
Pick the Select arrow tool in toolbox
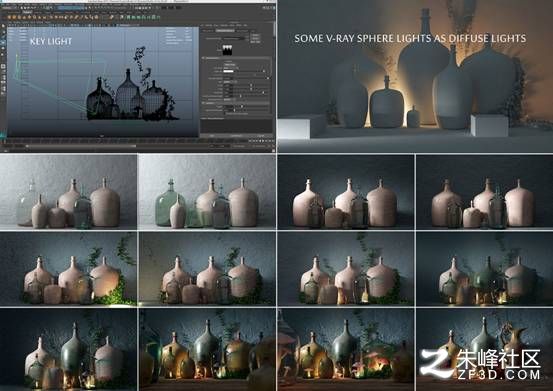[3, 26]
